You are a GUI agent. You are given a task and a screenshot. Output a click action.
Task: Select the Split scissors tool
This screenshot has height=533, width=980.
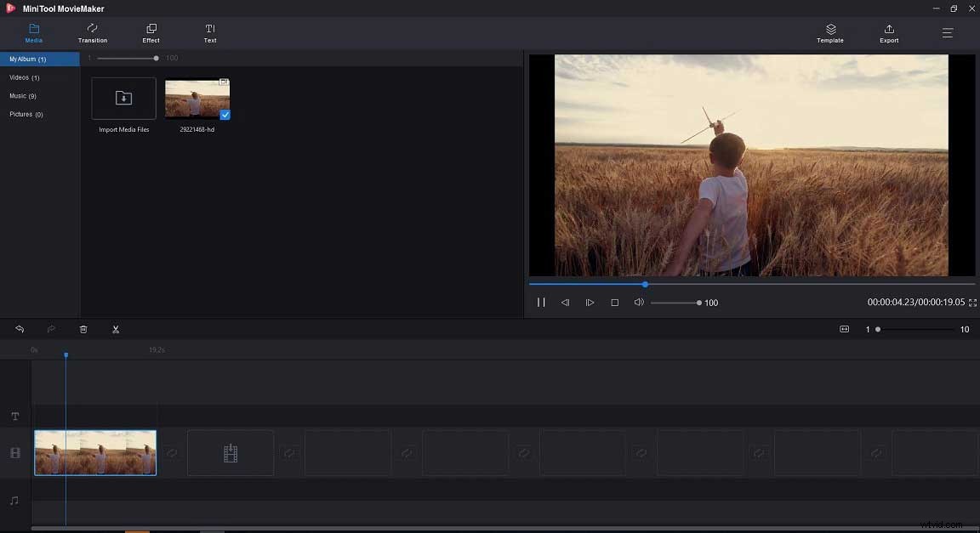pos(116,329)
